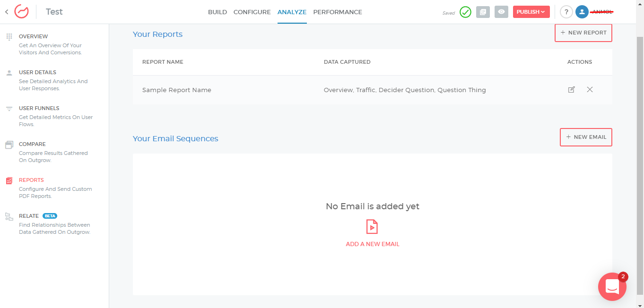Click the Data Captured column header

tap(347, 62)
